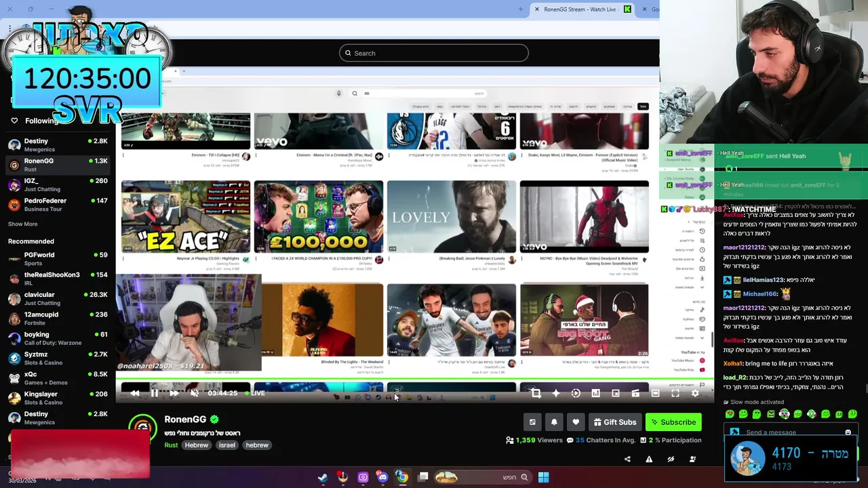
Task: Open the channel info panel icon
Action: (532, 422)
